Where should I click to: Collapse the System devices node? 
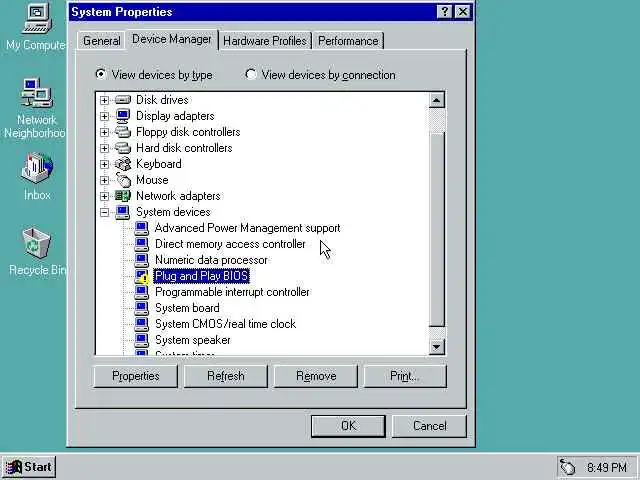(x=104, y=212)
